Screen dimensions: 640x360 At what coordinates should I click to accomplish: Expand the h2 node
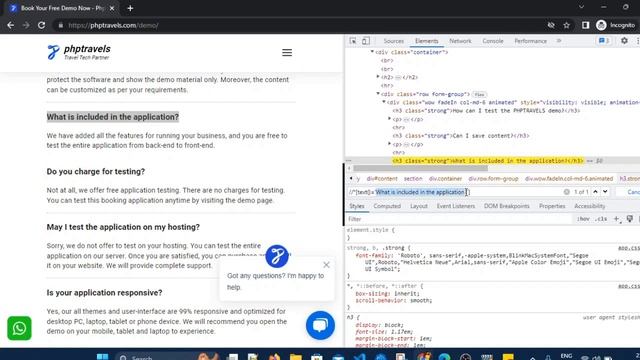pos(378,77)
